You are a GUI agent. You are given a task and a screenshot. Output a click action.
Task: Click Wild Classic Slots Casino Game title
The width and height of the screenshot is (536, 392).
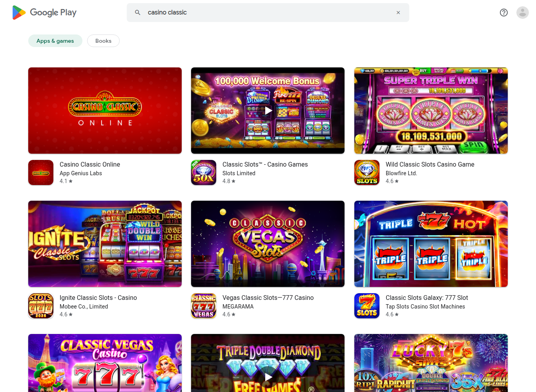(430, 165)
